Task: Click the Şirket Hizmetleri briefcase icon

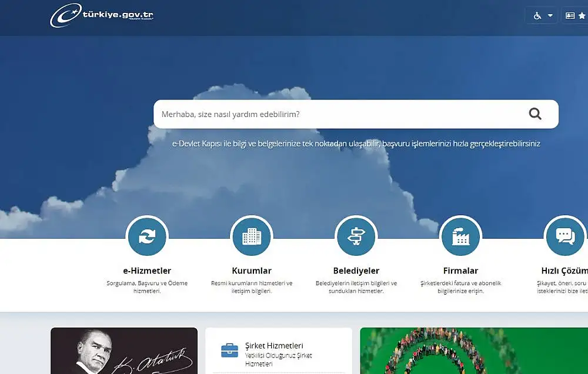Action: [x=229, y=350]
